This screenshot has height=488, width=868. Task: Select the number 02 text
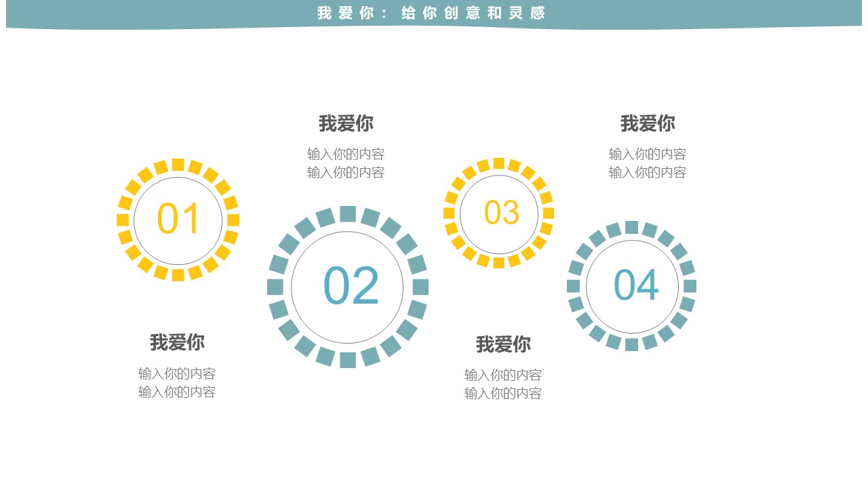(351, 286)
